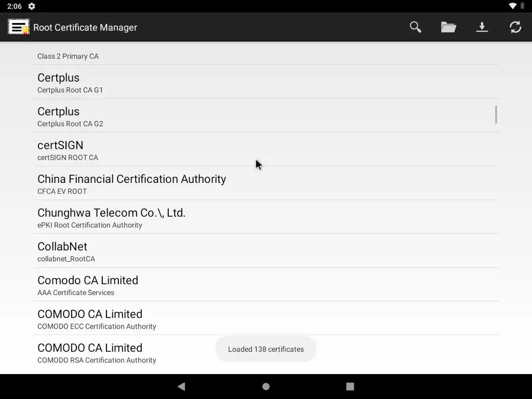Tap the Loaded 138 certificates toast
Viewport: 532px width, 399px height.
point(266,349)
